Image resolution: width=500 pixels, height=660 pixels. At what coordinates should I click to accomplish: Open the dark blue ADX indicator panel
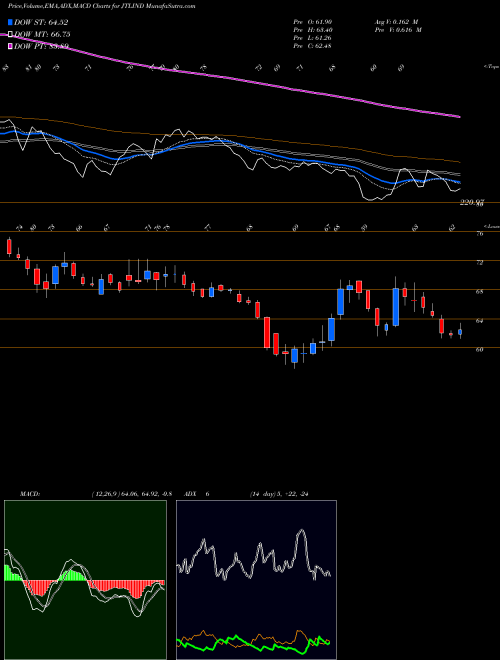click(x=256, y=580)
